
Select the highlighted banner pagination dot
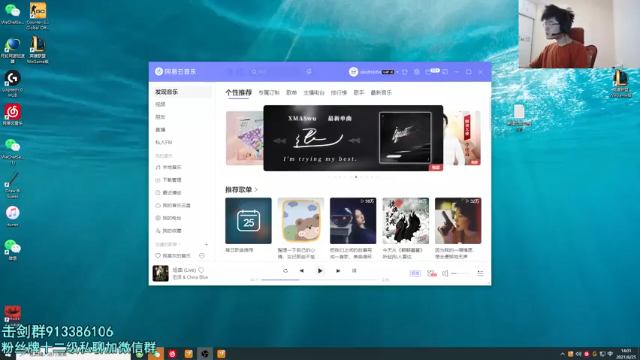356,177
